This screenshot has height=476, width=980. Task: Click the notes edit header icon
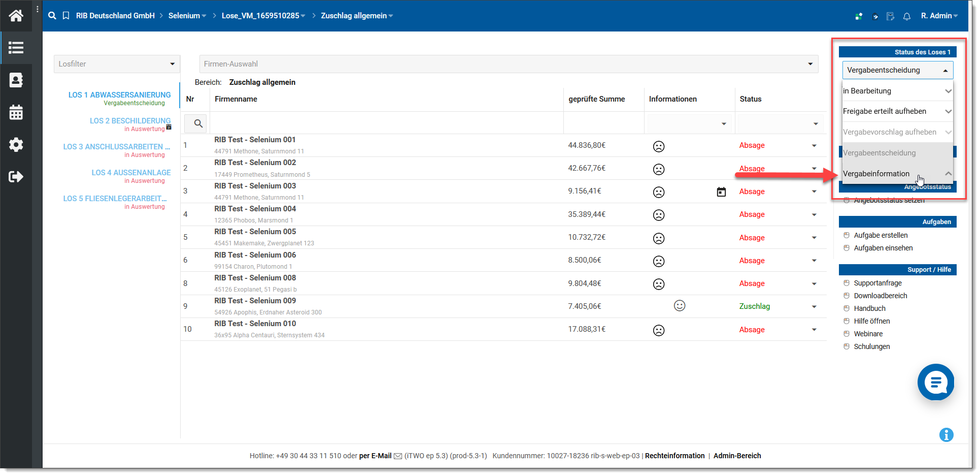click(x=890, y=16)
